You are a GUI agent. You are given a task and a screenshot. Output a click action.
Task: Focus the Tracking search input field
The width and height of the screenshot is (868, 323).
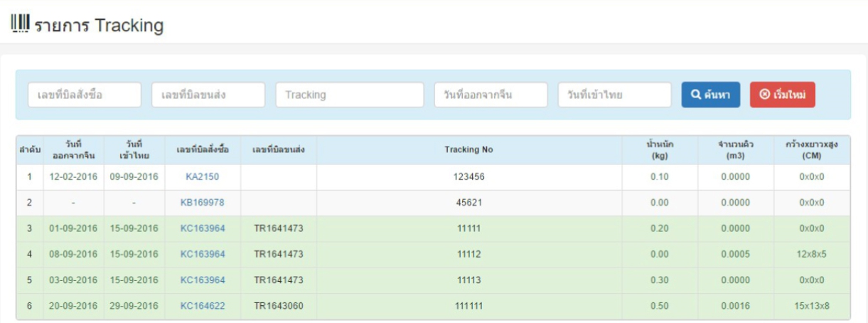[350, 95]
